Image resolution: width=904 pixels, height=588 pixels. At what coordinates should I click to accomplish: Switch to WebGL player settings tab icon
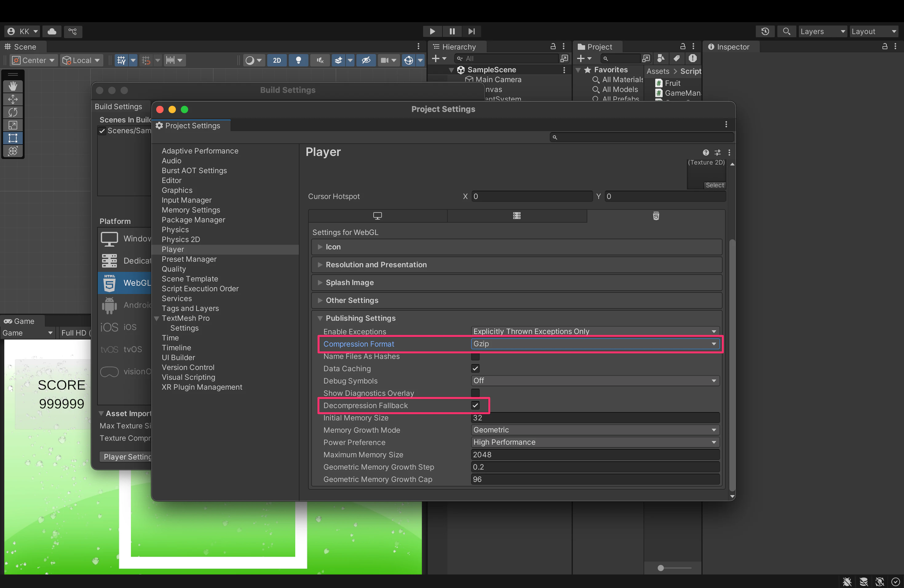click(656, 216)
